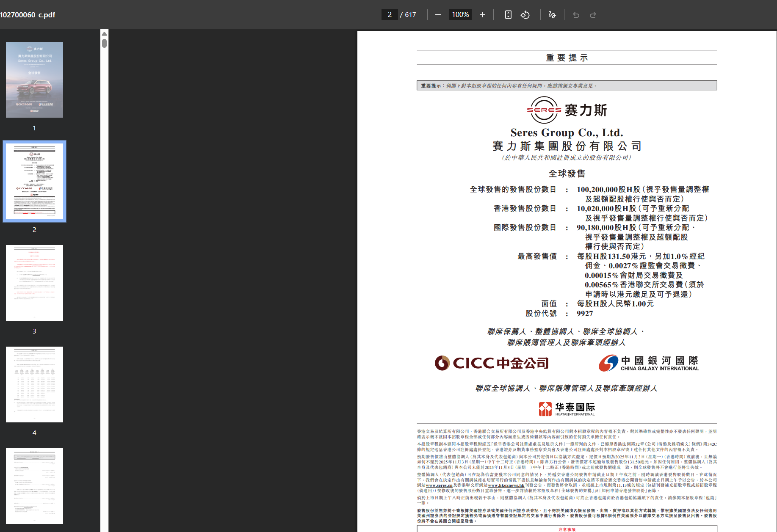Click the '/ 617' total pages text

point(408,15)
